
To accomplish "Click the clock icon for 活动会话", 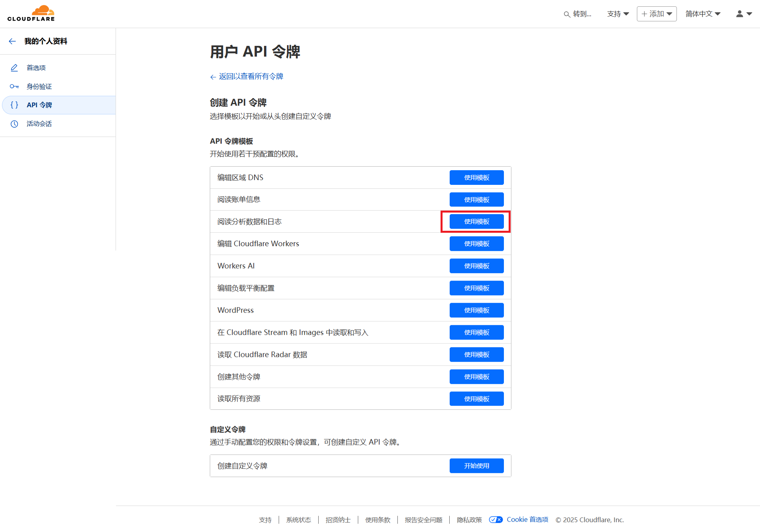I will (x=14, y=124).
